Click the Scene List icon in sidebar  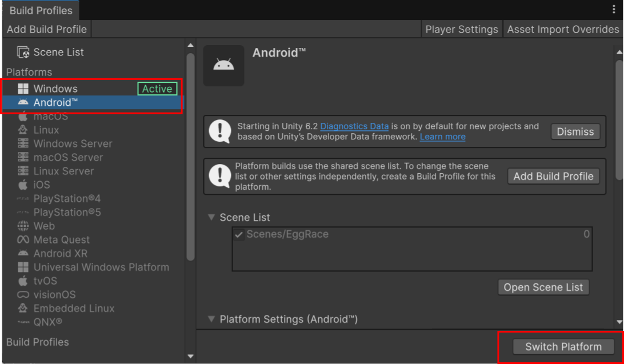tap(23, 52)
